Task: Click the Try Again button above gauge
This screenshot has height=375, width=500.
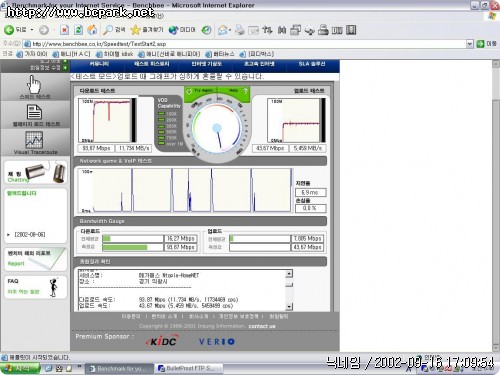Action: (x=200, y=91)
